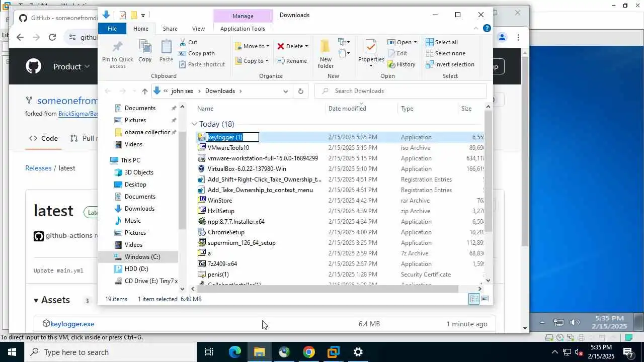Click the Properties checkmark in the title bar
The height and width of the screenshot is (362, 644).
[123, 15]
